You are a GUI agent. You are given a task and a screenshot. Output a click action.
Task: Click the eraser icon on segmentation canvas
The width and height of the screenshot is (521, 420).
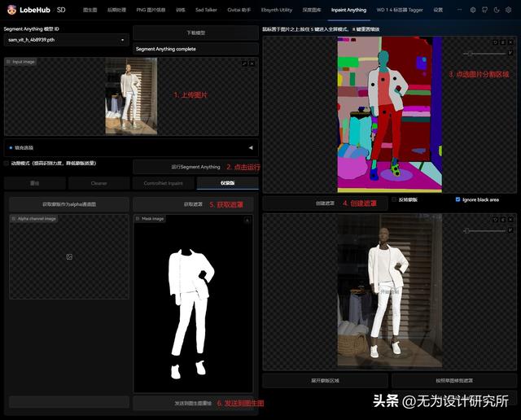coord(502,42)
